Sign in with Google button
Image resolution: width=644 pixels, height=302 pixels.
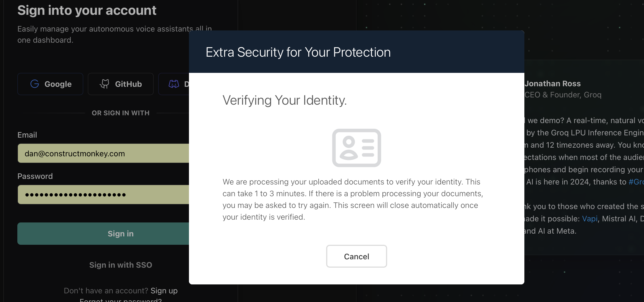tap(50, 84)
